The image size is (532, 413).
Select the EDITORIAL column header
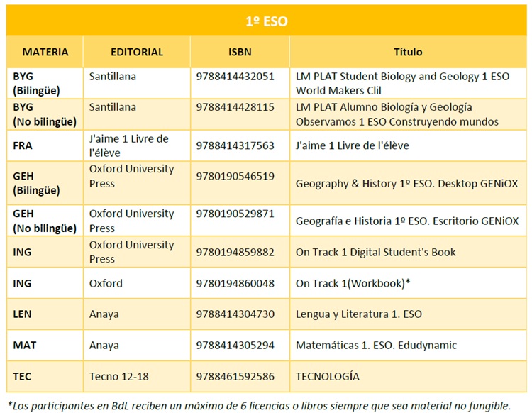137,52
